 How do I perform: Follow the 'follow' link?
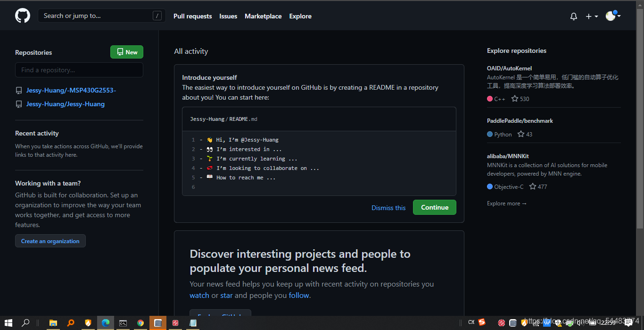click(x=299, y=295)
